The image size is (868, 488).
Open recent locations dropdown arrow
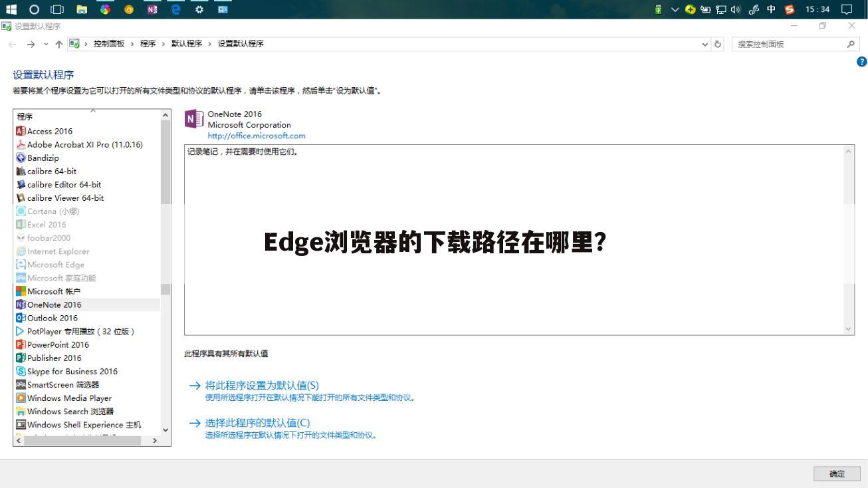pos(46,44)
